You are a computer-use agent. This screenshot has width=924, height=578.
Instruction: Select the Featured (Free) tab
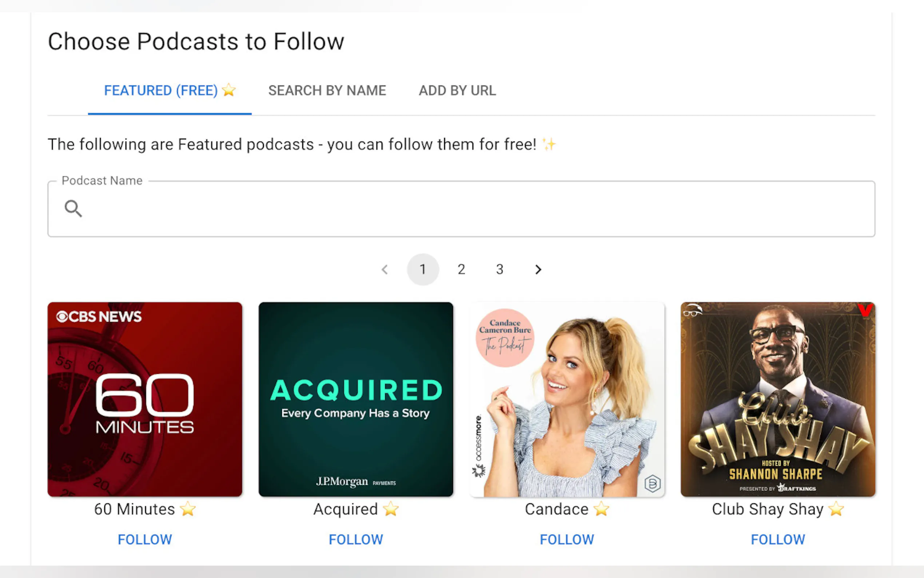coord(161,91)
